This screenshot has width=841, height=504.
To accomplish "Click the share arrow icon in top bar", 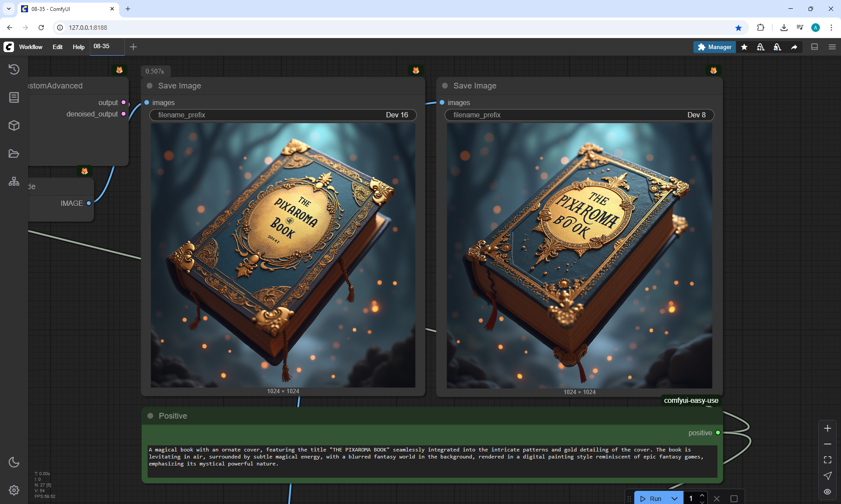I will click(794, 47).
